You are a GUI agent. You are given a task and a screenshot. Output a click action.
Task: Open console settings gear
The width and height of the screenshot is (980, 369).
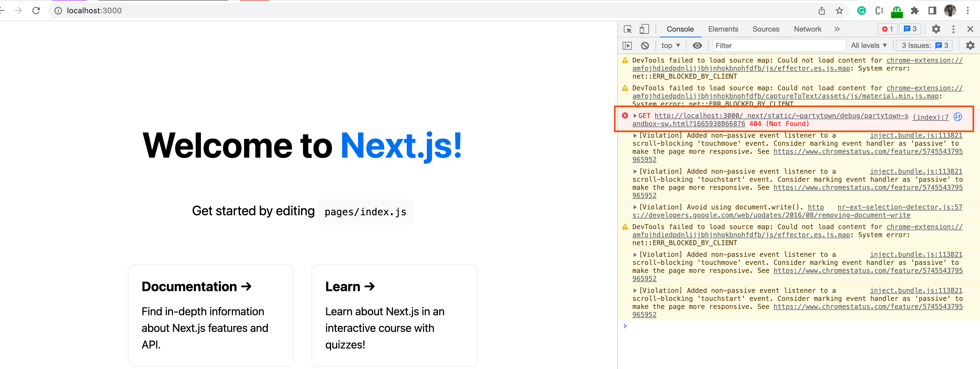tap(970, 46)
